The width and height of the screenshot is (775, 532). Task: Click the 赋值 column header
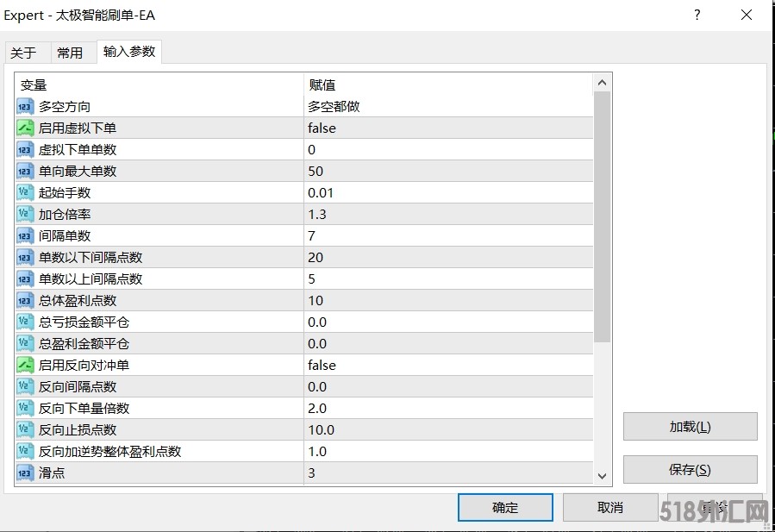[448, 85]
